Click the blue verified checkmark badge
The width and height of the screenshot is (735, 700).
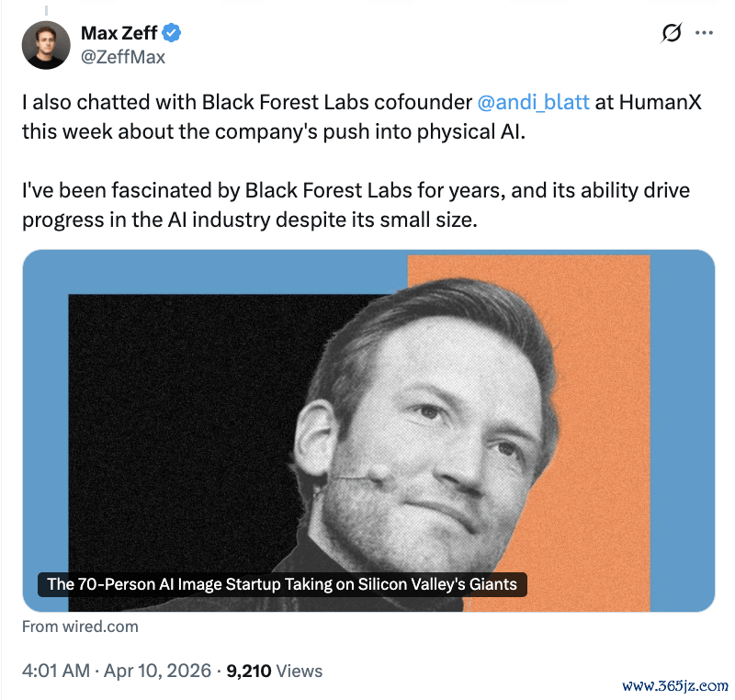pos(172,33)
